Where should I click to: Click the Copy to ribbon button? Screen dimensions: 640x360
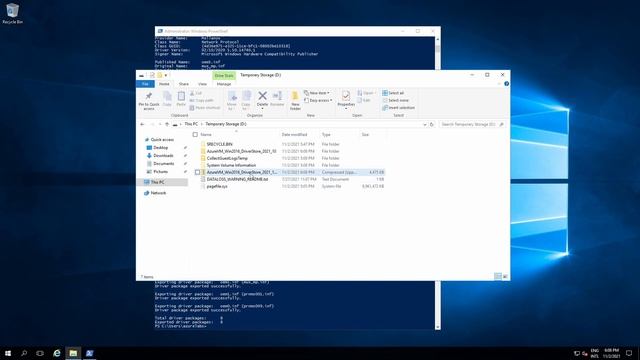(246, 100)
